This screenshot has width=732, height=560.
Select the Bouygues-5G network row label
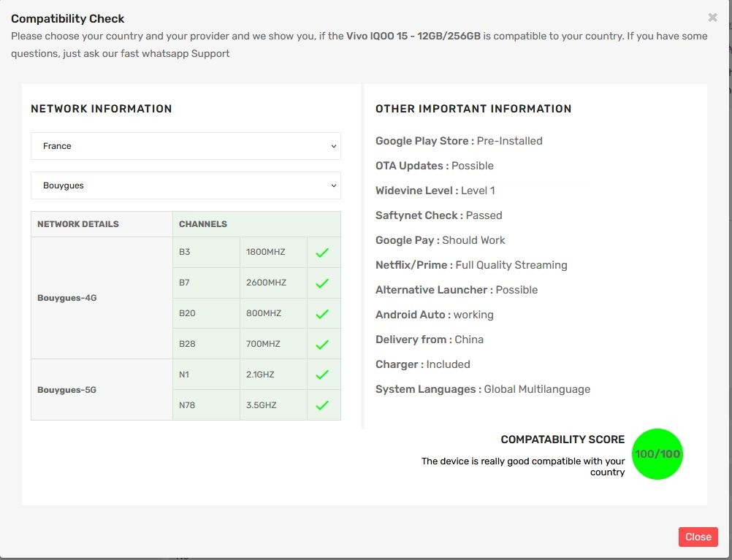point(66,390)
